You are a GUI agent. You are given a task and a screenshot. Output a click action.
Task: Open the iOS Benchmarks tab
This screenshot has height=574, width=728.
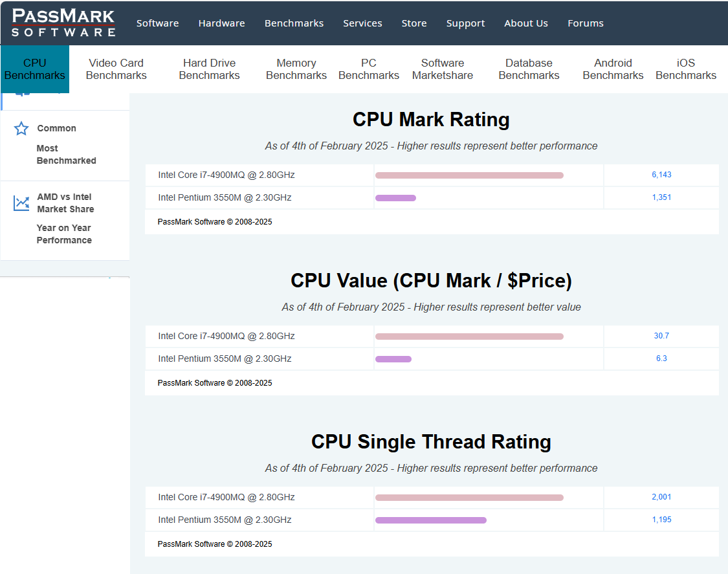[686, 69]
